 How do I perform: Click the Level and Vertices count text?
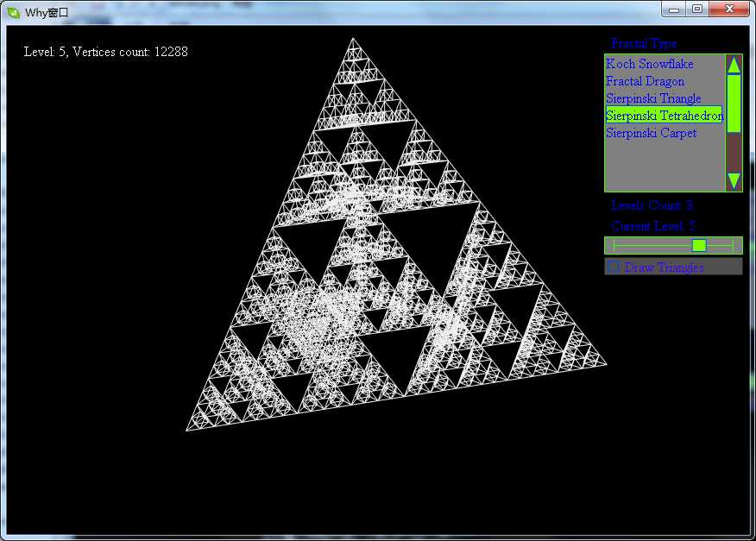pyautogui.click(x=105, y=52)
